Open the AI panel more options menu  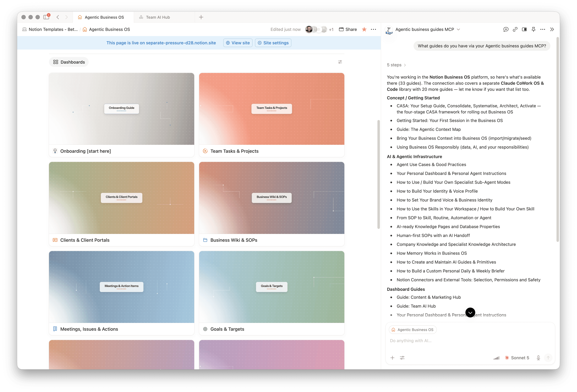coord(543,29)
